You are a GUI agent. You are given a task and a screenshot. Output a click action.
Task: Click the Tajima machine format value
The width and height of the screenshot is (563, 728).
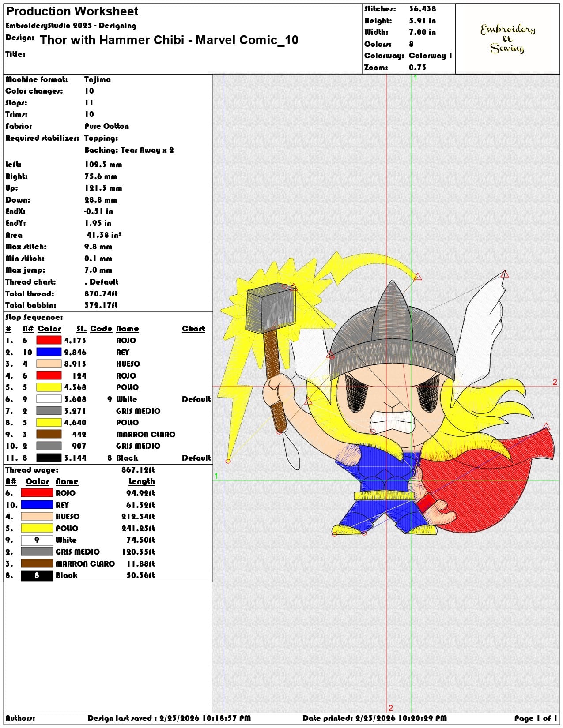click(98, 79)
